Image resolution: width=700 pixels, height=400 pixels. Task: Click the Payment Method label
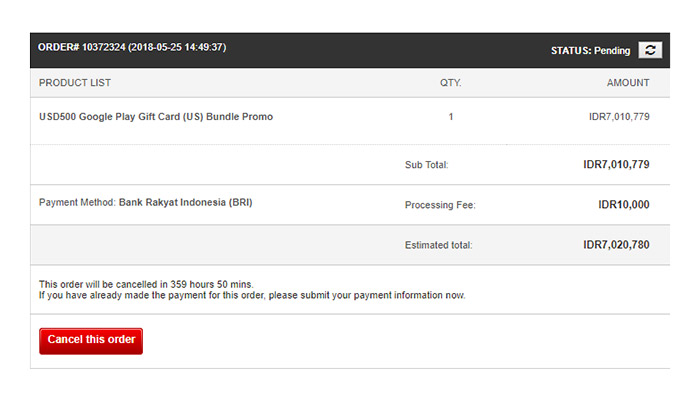[77, 203]
